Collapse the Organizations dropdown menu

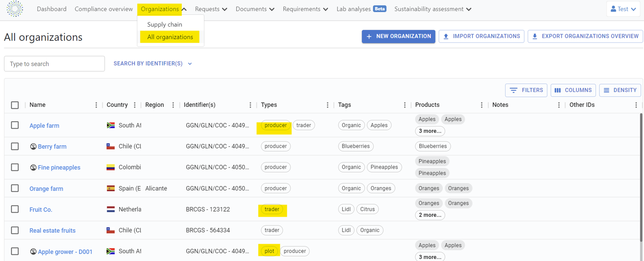pos(164,9)
